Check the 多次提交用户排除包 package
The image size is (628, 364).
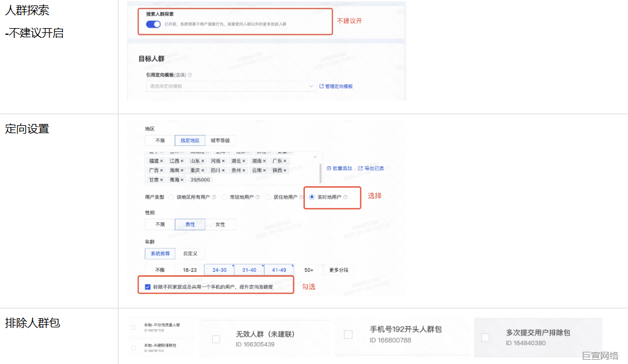(x=485, y=338)
